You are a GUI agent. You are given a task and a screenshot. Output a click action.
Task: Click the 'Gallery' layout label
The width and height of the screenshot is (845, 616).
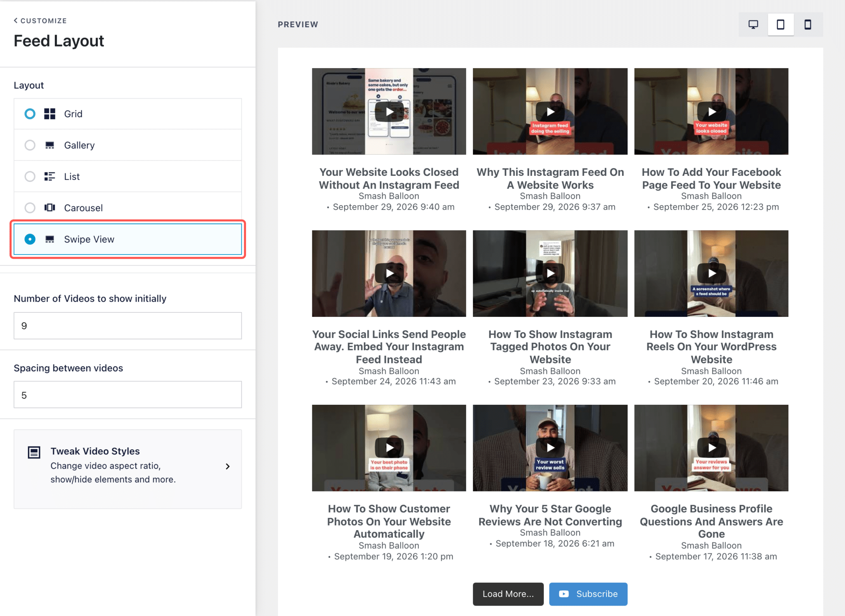point(79,145)
